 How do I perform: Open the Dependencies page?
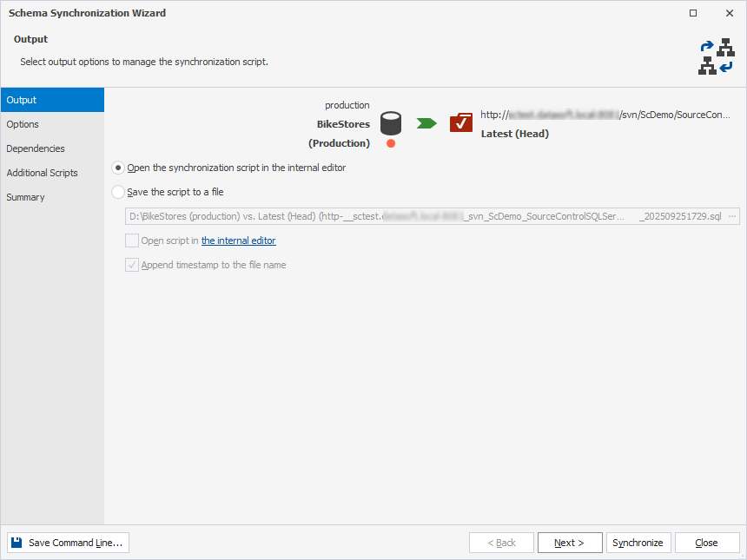(36, 148)
